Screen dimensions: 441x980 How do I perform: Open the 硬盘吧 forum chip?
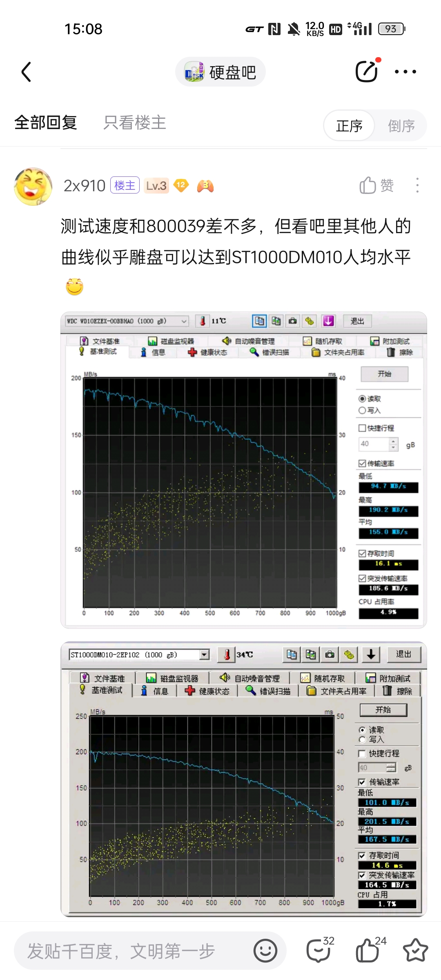[220, 72]
